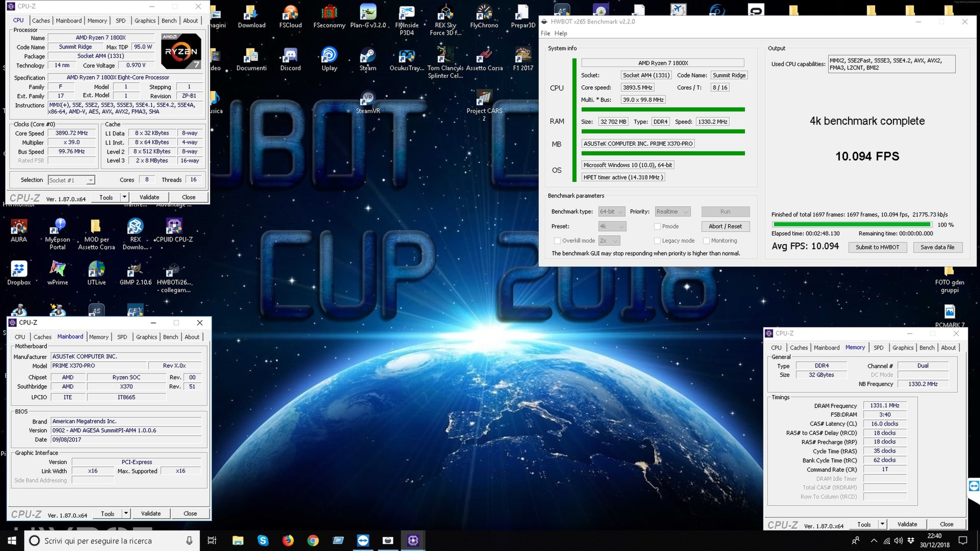Open the UTLive desktop icon
980x551 pixels.
pyautogui.click(x=96, y=273)
